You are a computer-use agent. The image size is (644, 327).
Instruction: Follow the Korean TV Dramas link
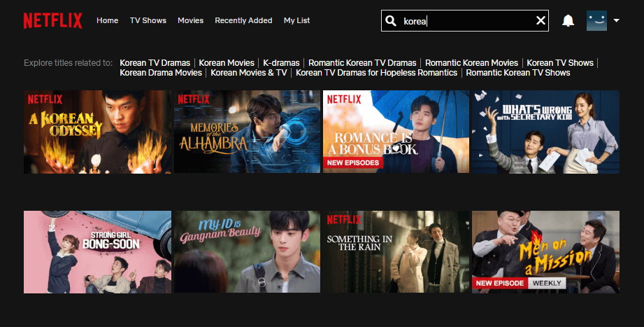(x=155, y=63)
